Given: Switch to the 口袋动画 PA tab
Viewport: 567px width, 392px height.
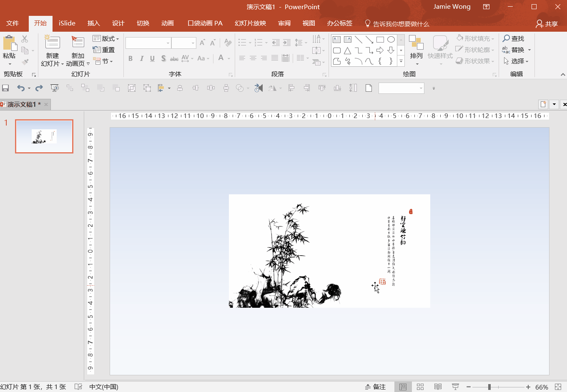Looking at the screenshot, I should tap(205, 23).
